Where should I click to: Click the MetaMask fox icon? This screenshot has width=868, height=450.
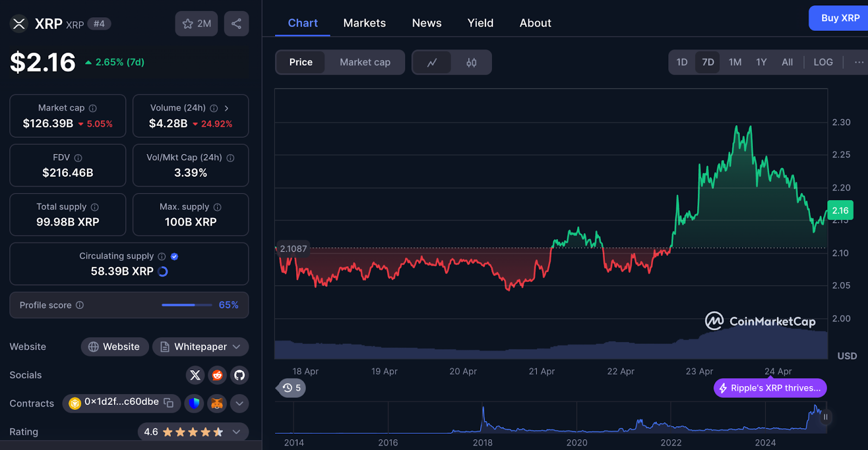[217, 403]
